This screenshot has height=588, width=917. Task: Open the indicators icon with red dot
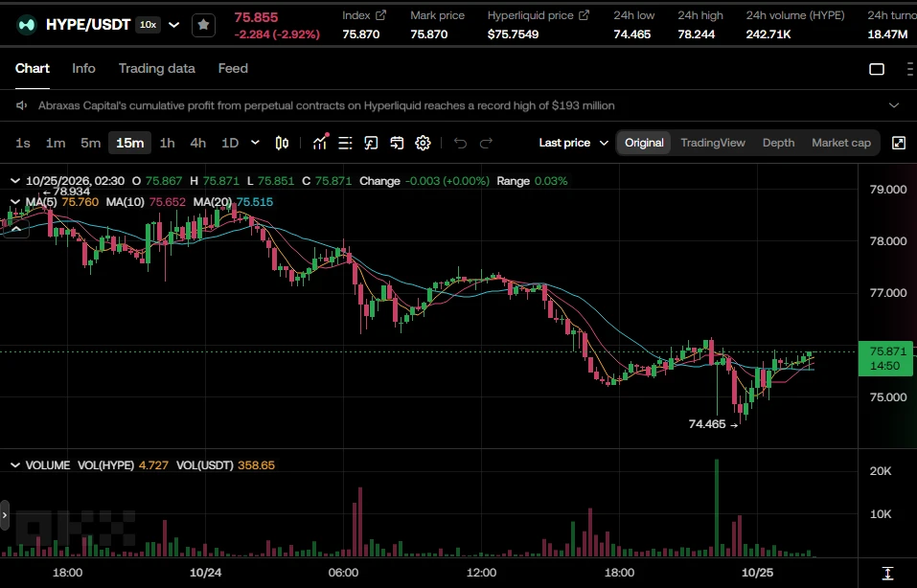click(x=320, y=142)
